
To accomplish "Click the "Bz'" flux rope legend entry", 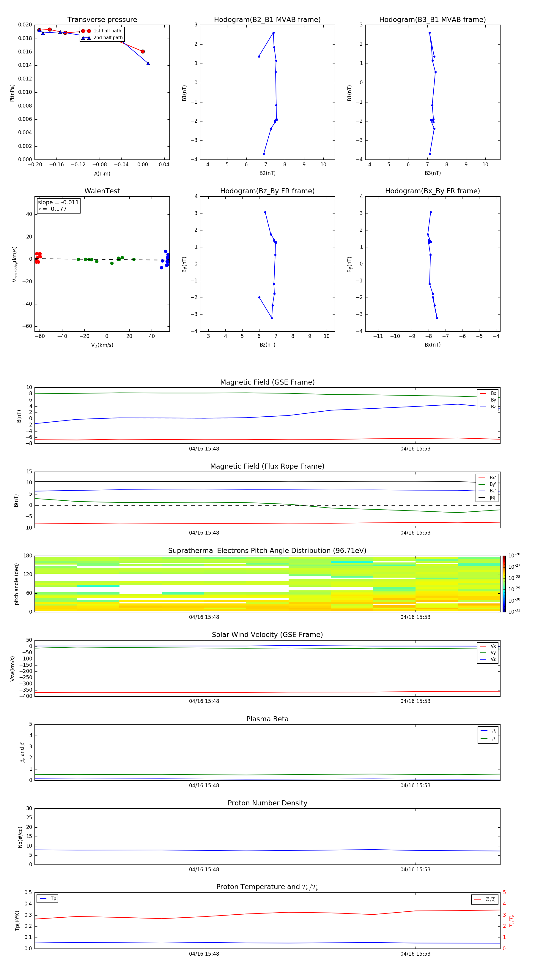I will (x=487, y=491).
